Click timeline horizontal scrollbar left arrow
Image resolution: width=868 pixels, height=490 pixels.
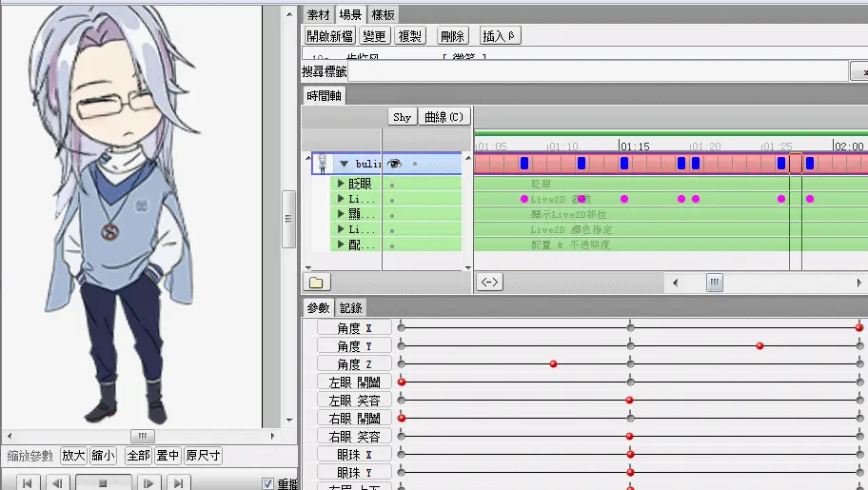click(x=675, y=283)
